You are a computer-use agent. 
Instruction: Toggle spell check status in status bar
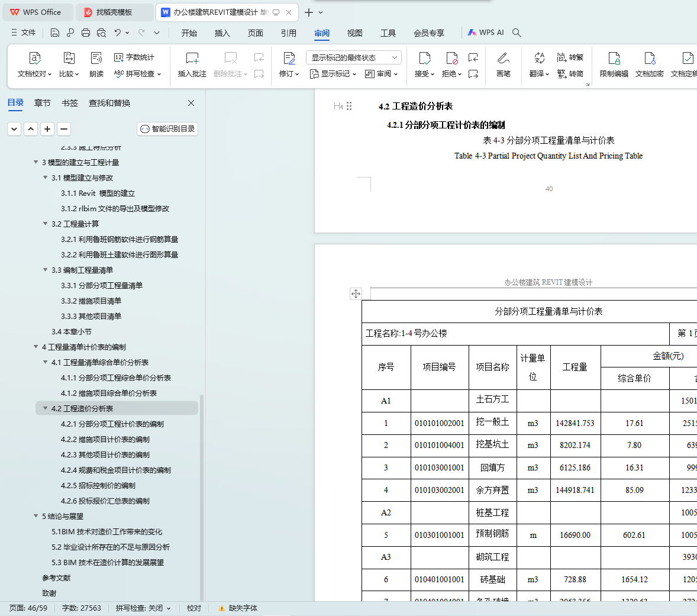143,608
